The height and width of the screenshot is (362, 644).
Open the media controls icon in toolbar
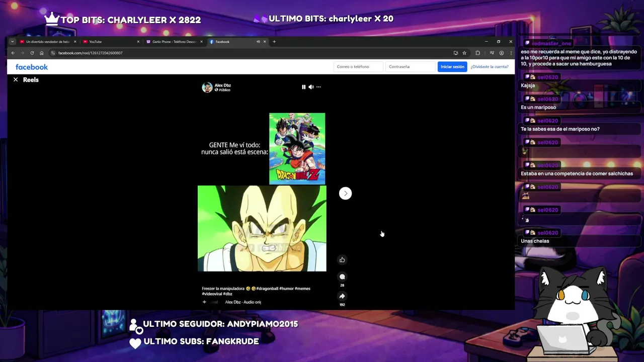(492, 53)
